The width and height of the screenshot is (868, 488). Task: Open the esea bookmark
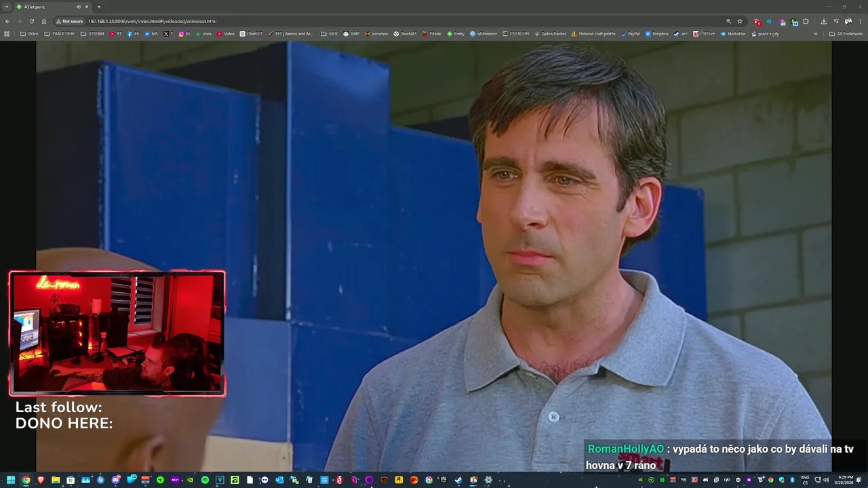[x=203, y=33]
